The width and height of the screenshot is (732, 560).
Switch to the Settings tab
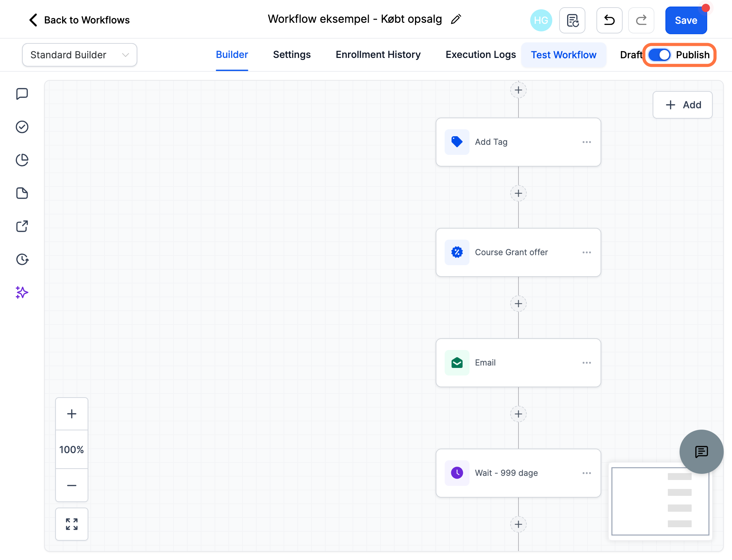(x=292, y=55)
